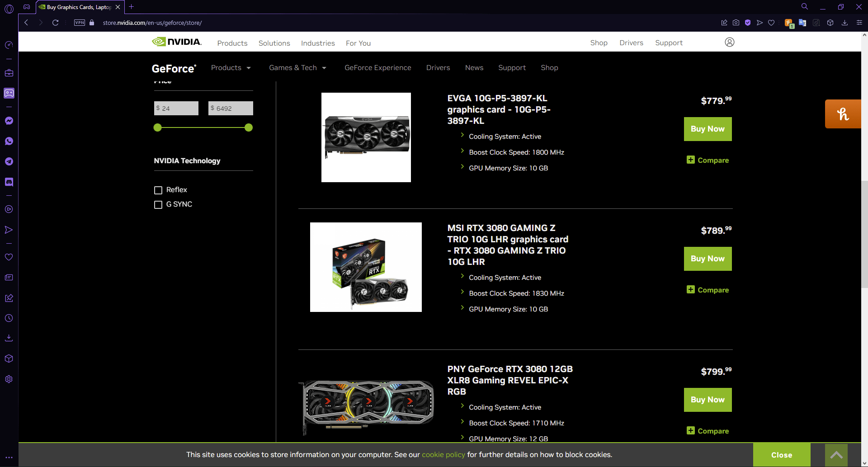Open the Honey extension in toolbar
The width and height of the screenshot is (868, 467).
pos(789,23)
